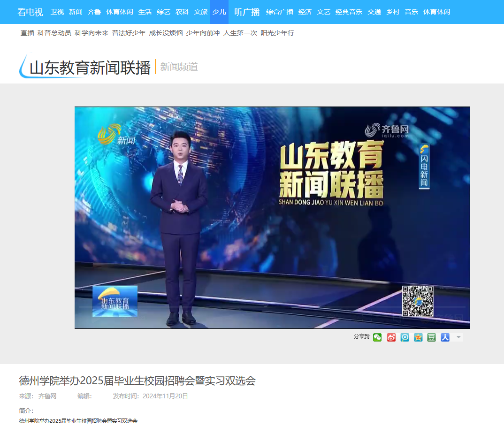Open 科普总动员 program link
The width and height of the screenshot is (504, 426).
coord(54,33)
